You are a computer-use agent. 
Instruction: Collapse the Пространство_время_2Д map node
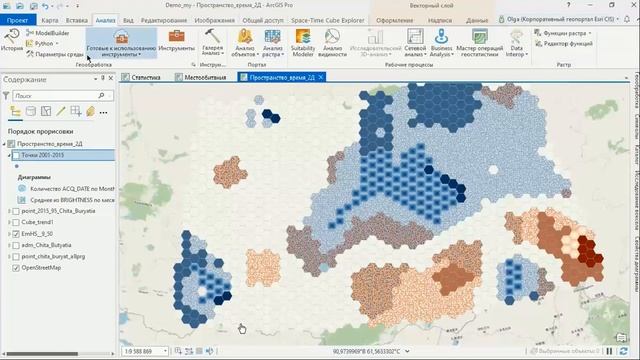coord(4,144)
